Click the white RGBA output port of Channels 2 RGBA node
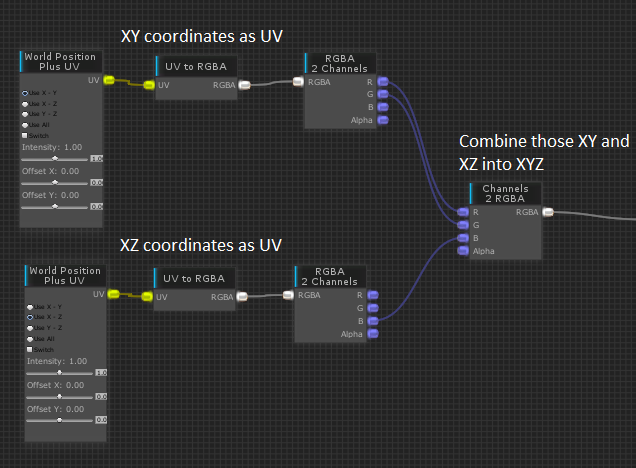The image size is (636, 468). pyautogui.click(x=548, y=212)
